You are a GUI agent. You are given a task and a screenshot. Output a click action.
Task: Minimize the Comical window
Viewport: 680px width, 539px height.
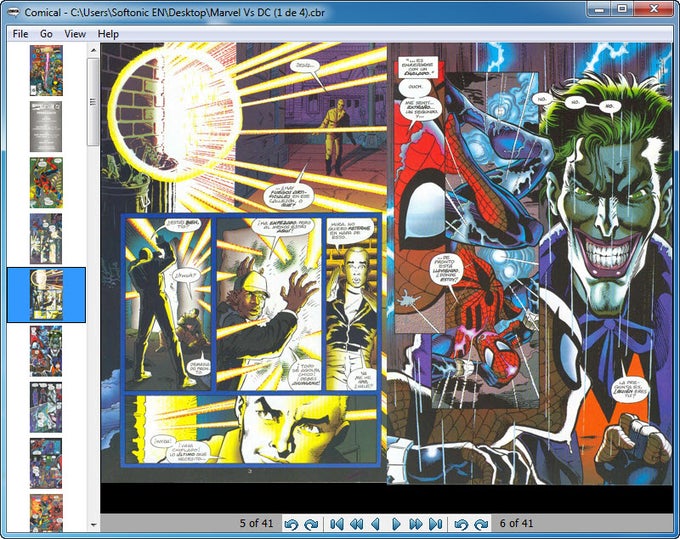coord(599,9)
